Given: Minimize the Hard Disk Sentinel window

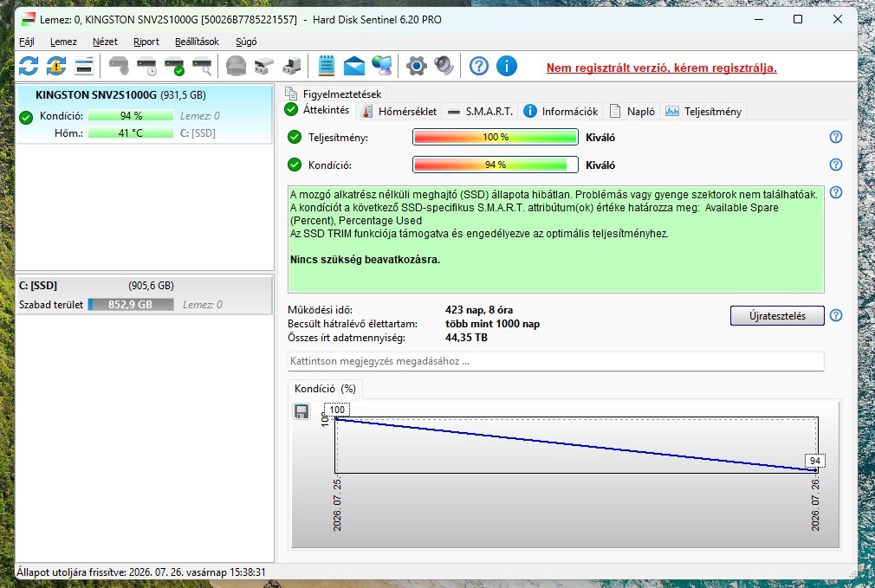Looking at the screenshot, I should click(758, 20).
